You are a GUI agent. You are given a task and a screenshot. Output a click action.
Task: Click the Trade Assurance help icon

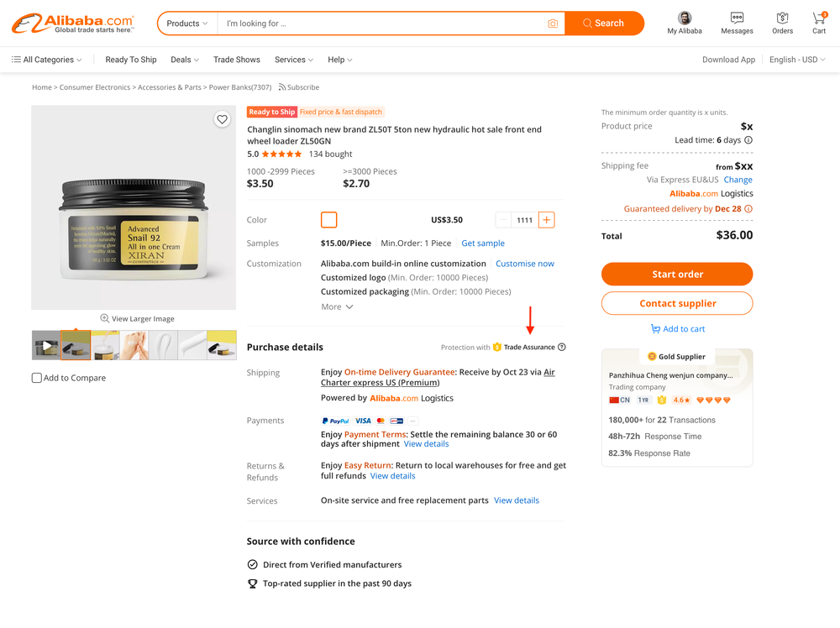562,348
